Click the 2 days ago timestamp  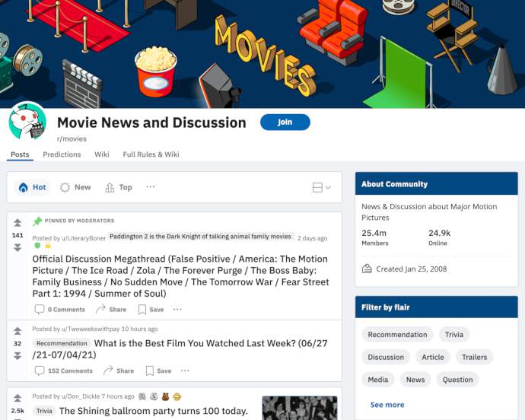click(x=312, y=238)
